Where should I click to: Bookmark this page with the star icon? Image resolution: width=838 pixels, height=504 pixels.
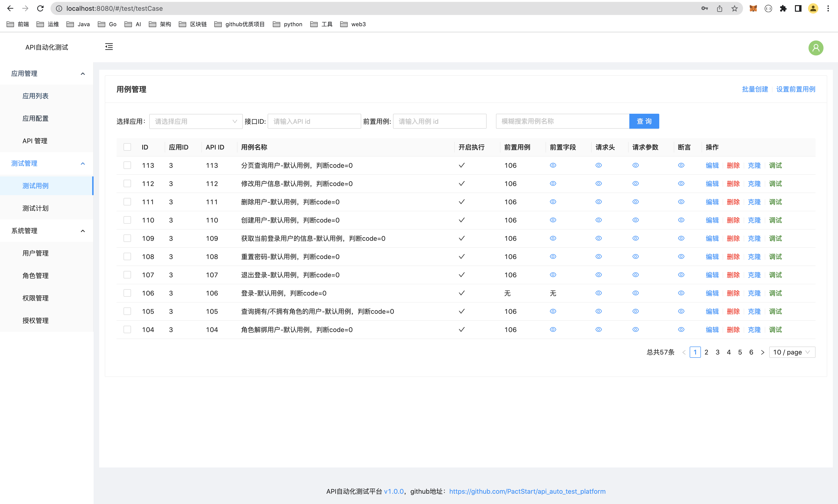[734, 8]
